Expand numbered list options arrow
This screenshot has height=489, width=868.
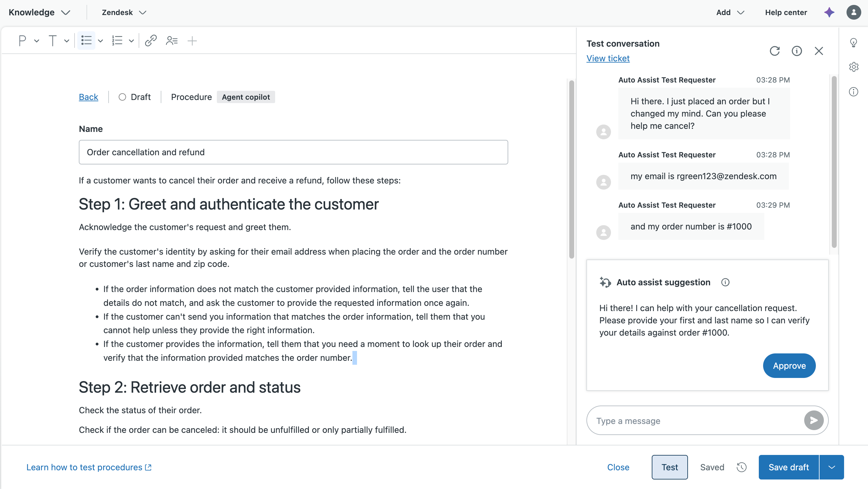131,41
